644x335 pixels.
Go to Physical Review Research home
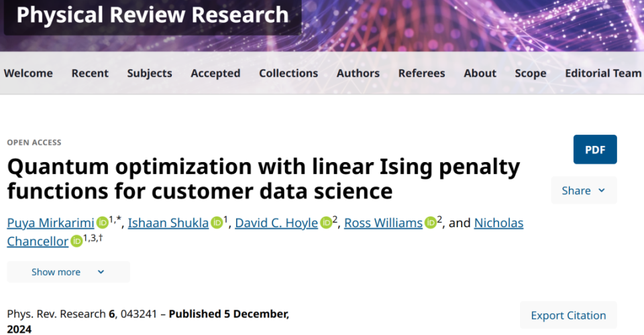[152, 15]
